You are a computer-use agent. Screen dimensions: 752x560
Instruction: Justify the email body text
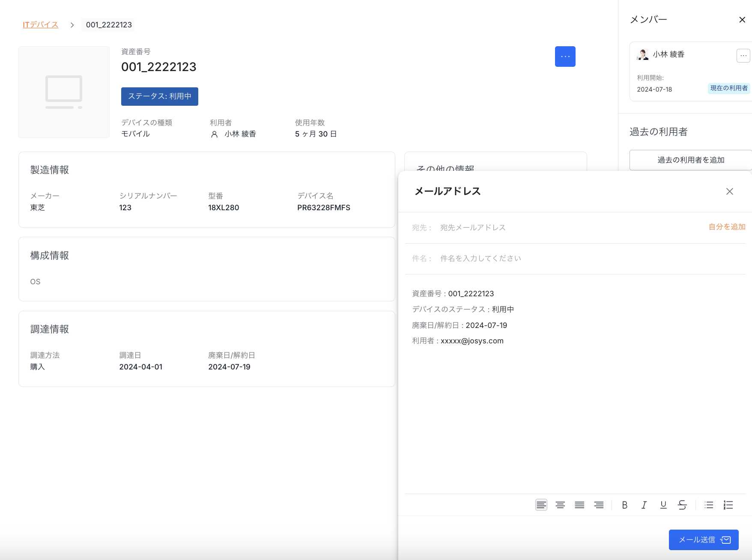(x=579, y=505)
